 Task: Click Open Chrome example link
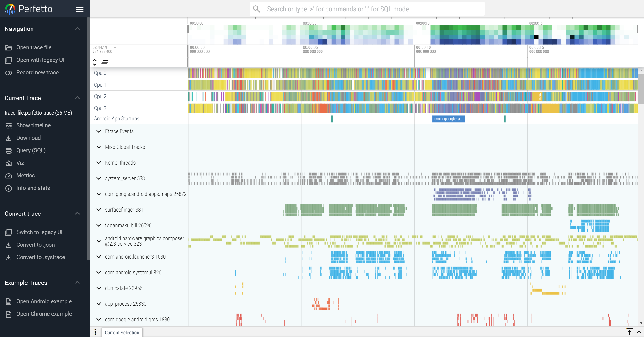44,314
